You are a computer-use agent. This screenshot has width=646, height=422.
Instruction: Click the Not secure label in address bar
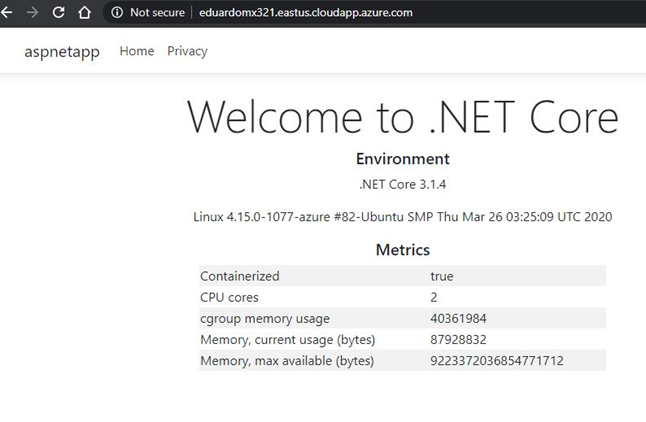pyautogui.click(x=157, y=12)
